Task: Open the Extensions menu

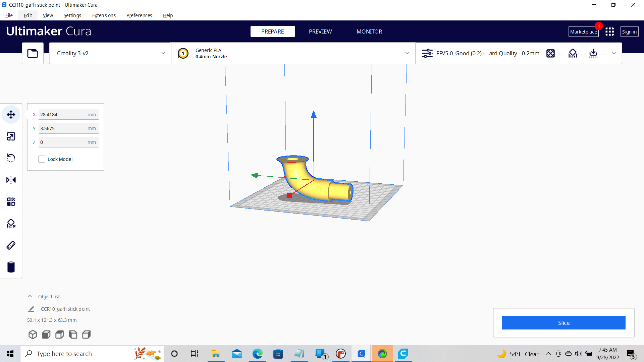Action: (x=104, y=15)
